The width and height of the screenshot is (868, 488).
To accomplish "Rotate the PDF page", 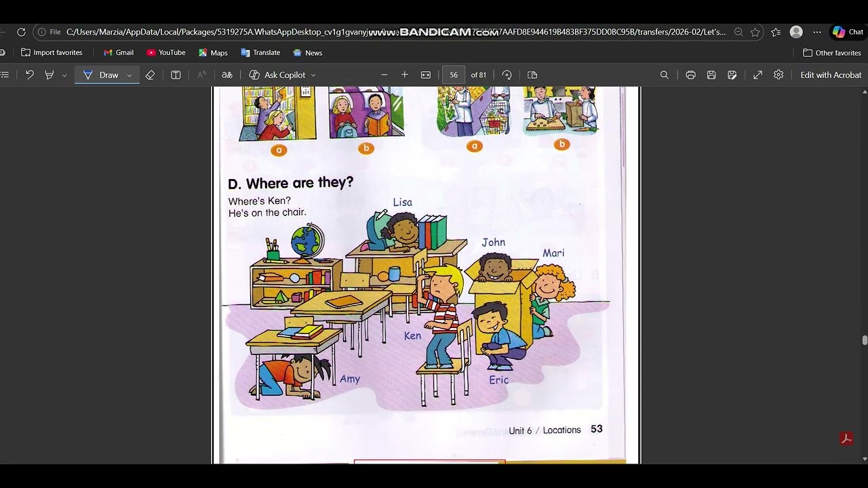I will (x=507, y=75).
